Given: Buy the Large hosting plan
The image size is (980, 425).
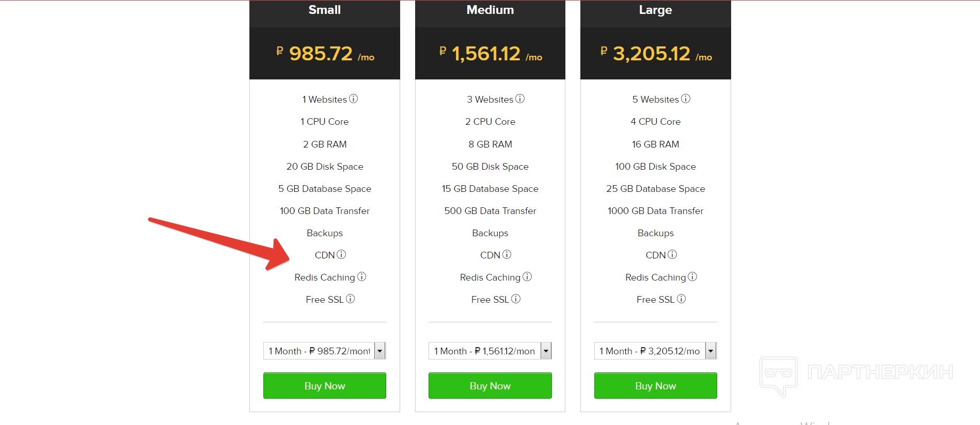Looking at the screenshot, I should coord(656,386).
